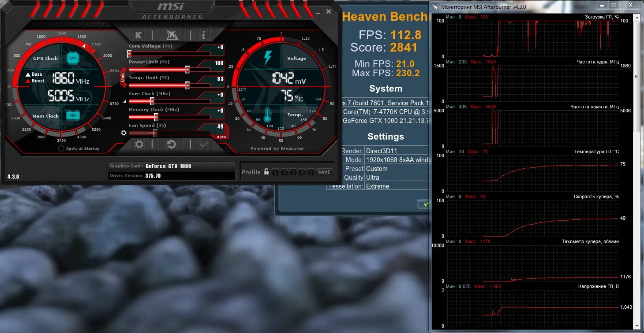644x333 pixels.
Task: Open Kombustor via the K icon
Action: pos(139,35)
